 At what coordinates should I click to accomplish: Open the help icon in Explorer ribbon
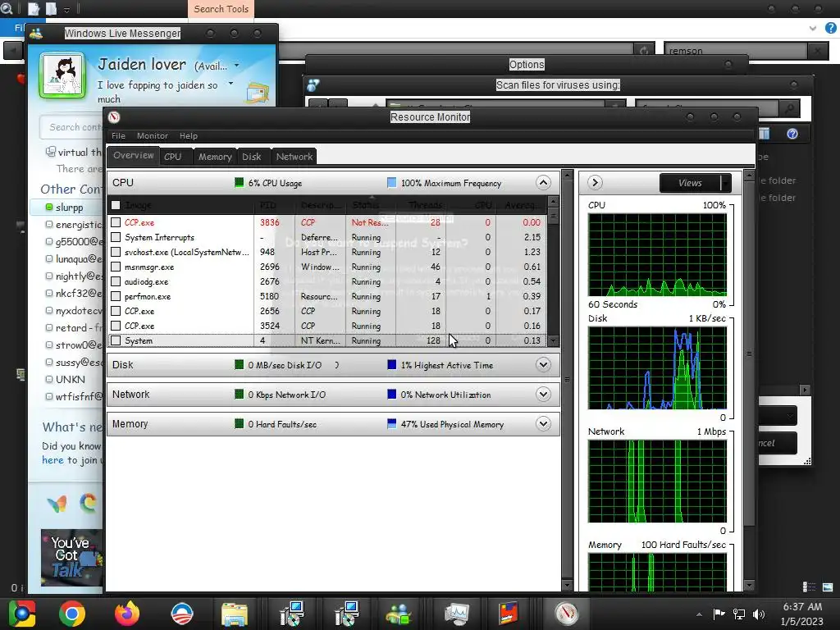831,28
